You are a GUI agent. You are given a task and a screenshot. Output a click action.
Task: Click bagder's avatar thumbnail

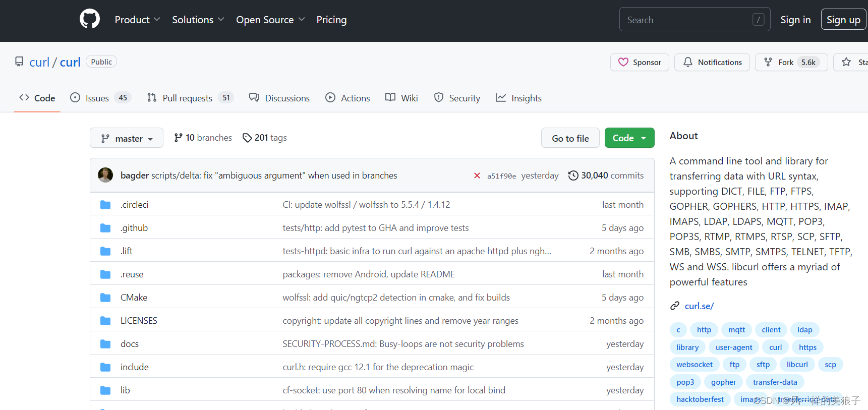pos(105,175)
